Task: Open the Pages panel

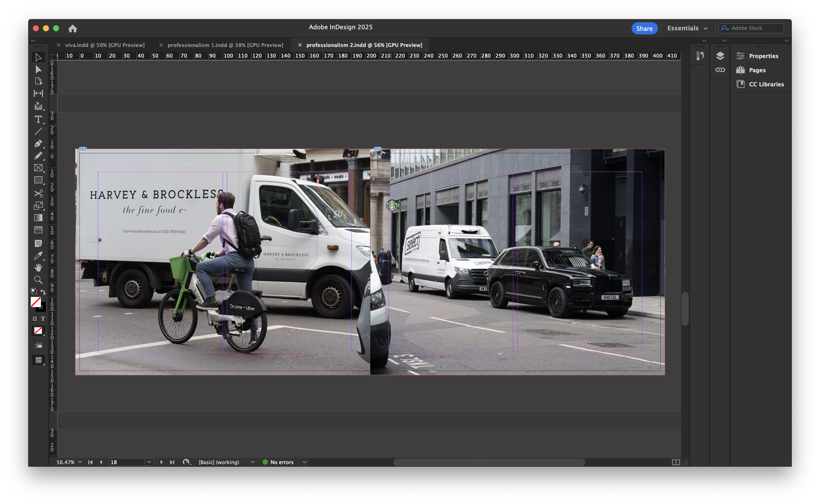Action: pos(751,70)
